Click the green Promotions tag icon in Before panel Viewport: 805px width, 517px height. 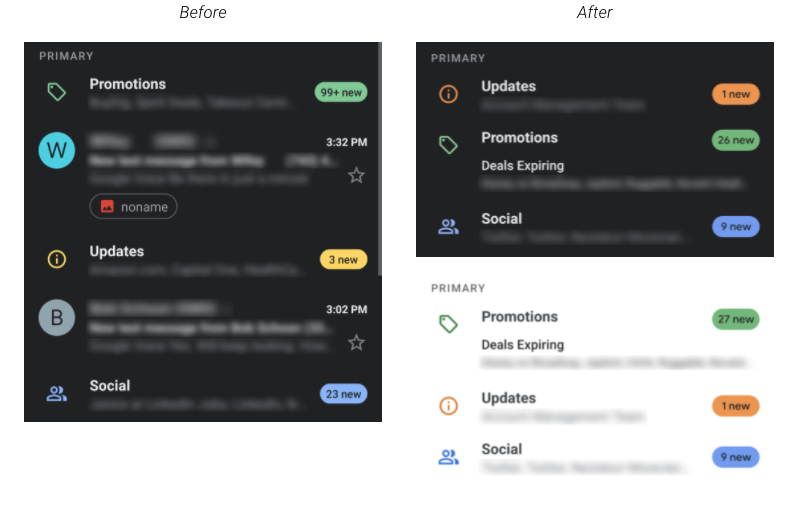pos(56,92)
